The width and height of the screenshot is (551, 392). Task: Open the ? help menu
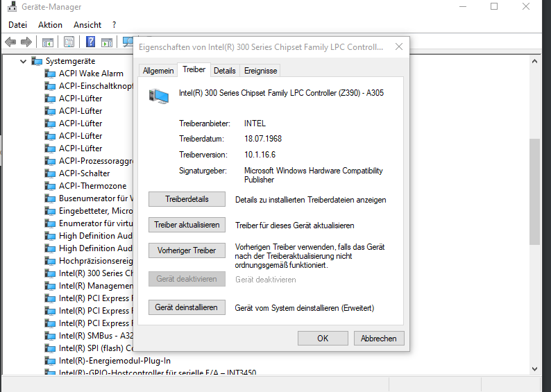(115, 25)
